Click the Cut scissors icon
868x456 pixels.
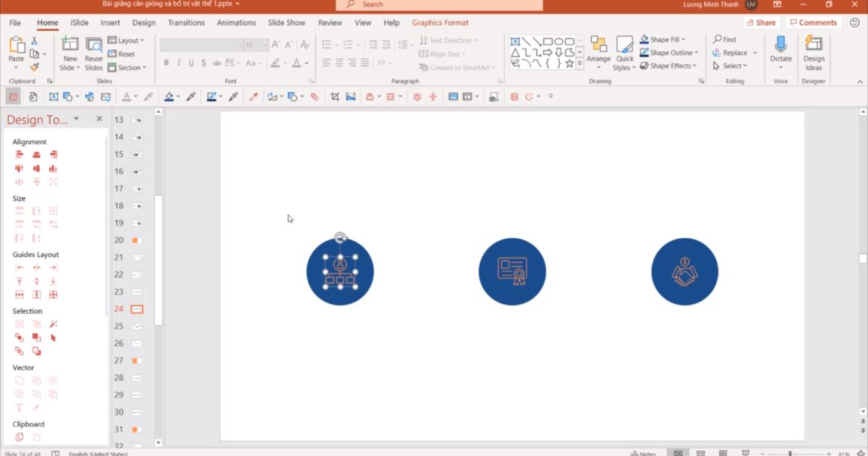tap(34, 41)
